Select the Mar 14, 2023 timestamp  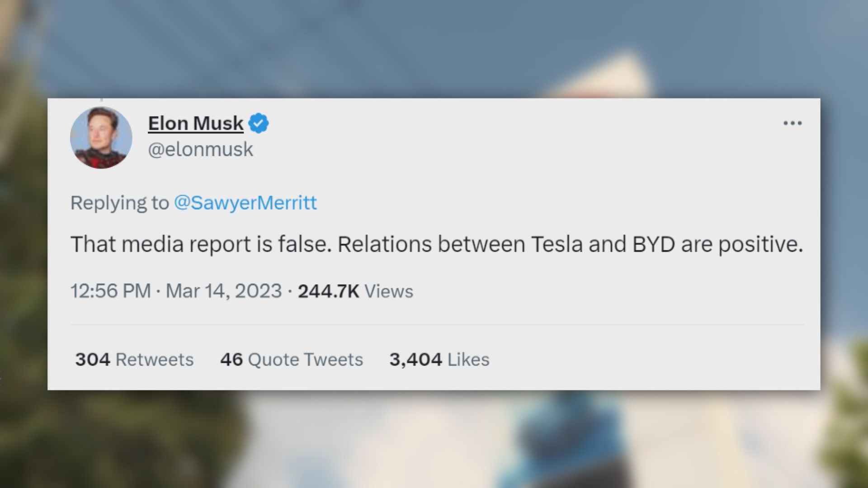coord(223,291)
